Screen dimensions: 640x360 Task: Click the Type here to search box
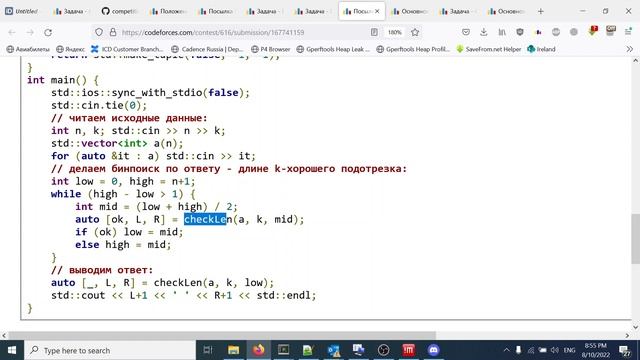point(111,350)
